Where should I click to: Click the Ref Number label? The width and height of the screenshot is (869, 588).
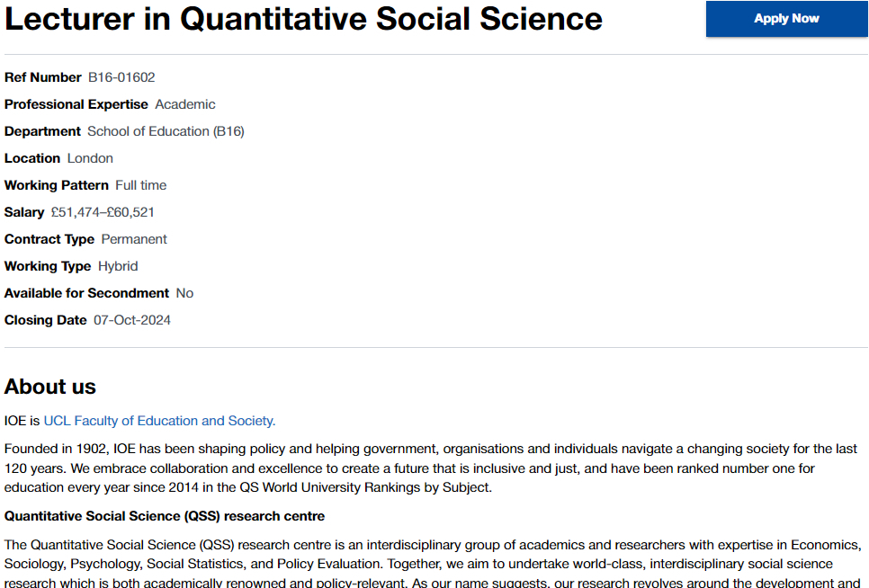pyautogui.click(x=42, y=77)
